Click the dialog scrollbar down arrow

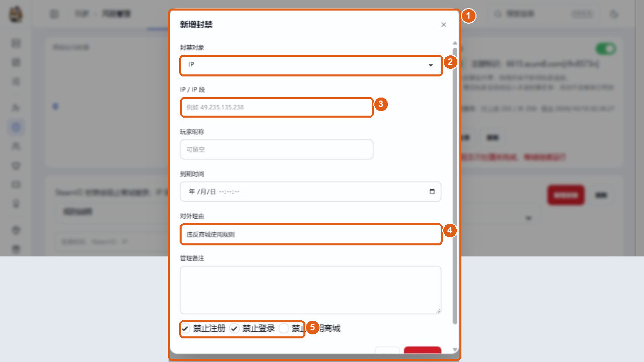pyautogui.click(x=455, y=350)
